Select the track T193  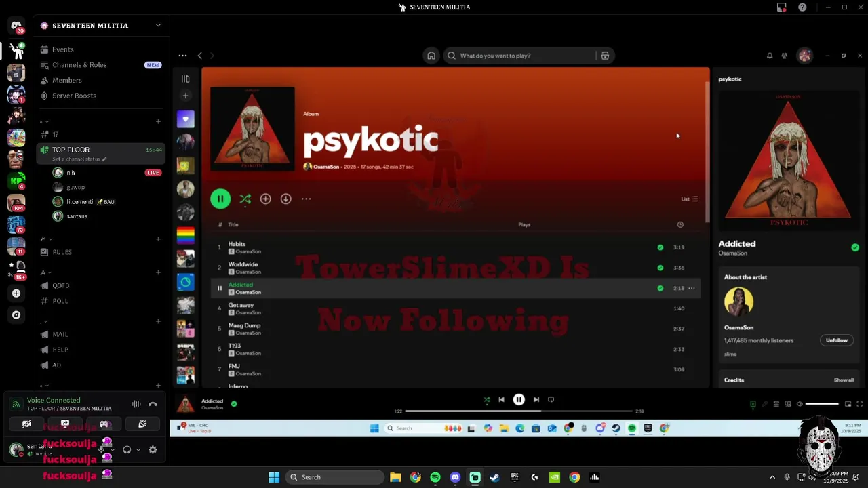point(235,346)
